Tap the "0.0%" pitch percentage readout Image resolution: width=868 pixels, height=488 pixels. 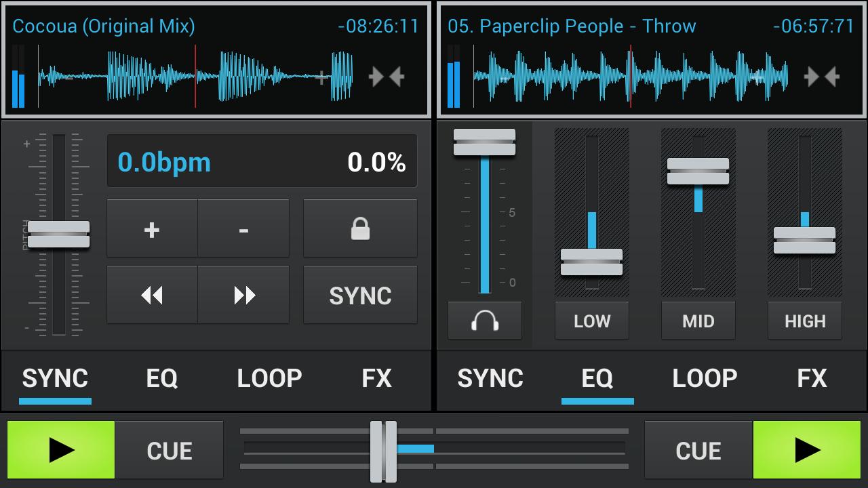[x=376, y=163]
